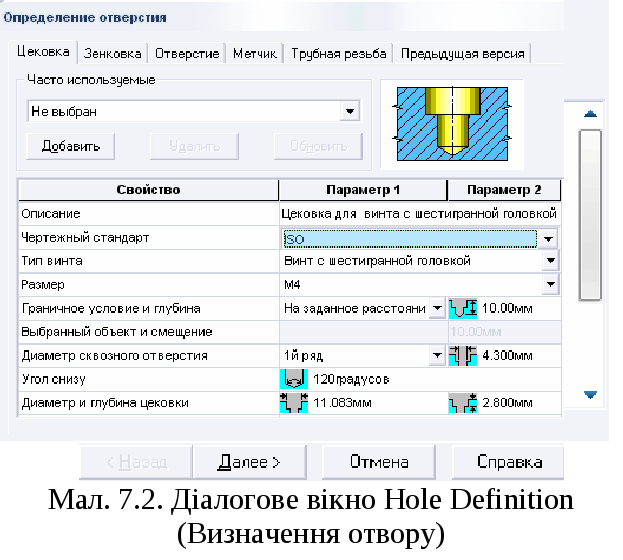The height and width of the screenshot is (560, 623).
Task: Click the 11.083мм counterbore diameter value
Action: pyautogui.click(x=342, y=403)
